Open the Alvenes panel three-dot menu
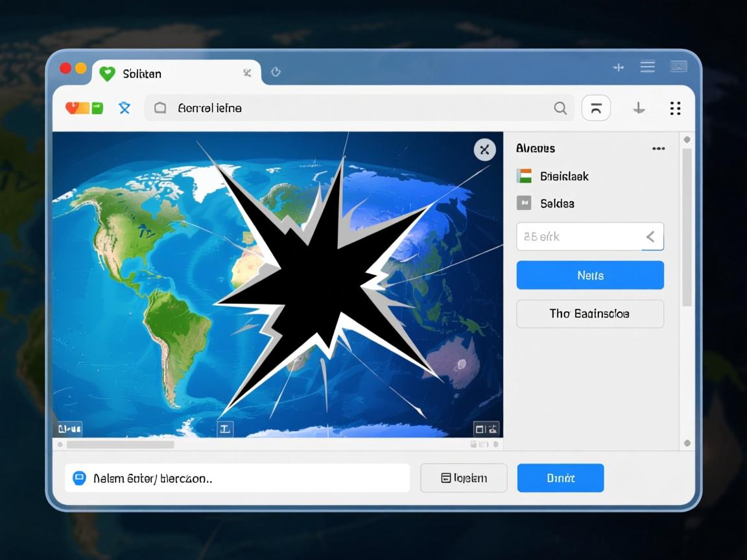747x560 pixels. [658, 148]
